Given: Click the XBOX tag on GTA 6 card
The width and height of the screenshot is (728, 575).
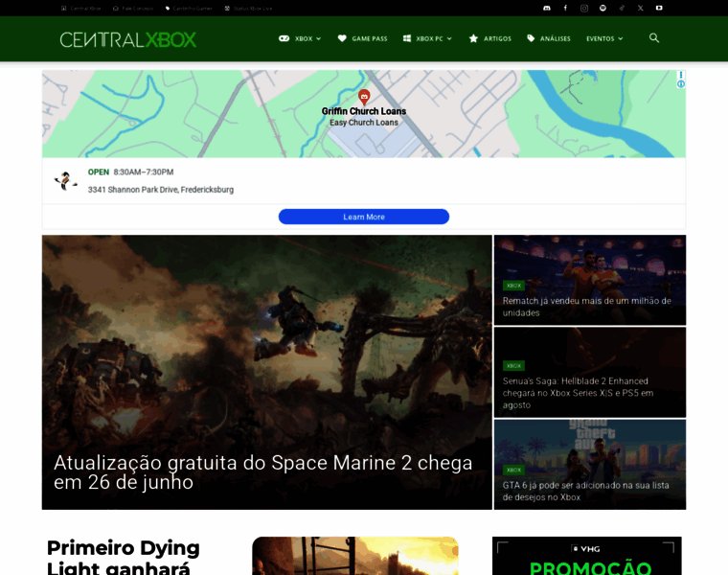Looking at the screenshot, I should [513, 470].
